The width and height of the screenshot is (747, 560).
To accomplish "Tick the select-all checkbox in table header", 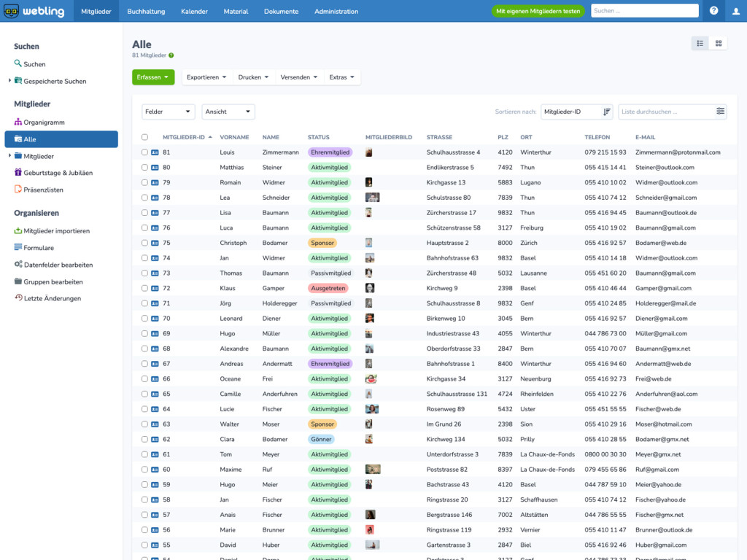I will [145, 137].
